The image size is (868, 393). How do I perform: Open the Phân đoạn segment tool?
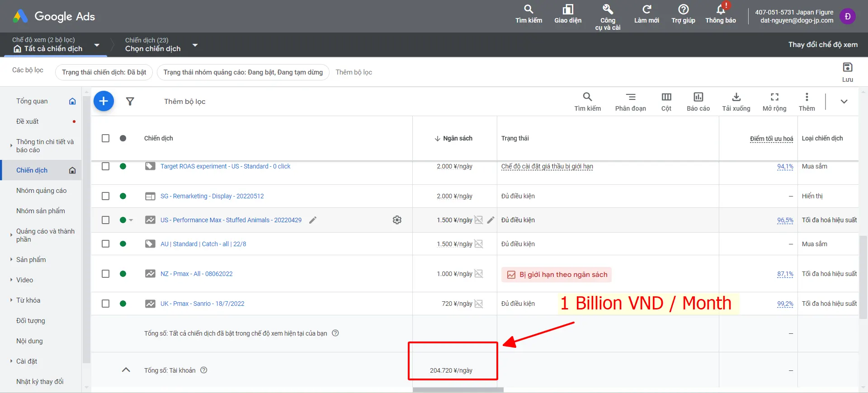pyautogui.click(x=630, y=102)
